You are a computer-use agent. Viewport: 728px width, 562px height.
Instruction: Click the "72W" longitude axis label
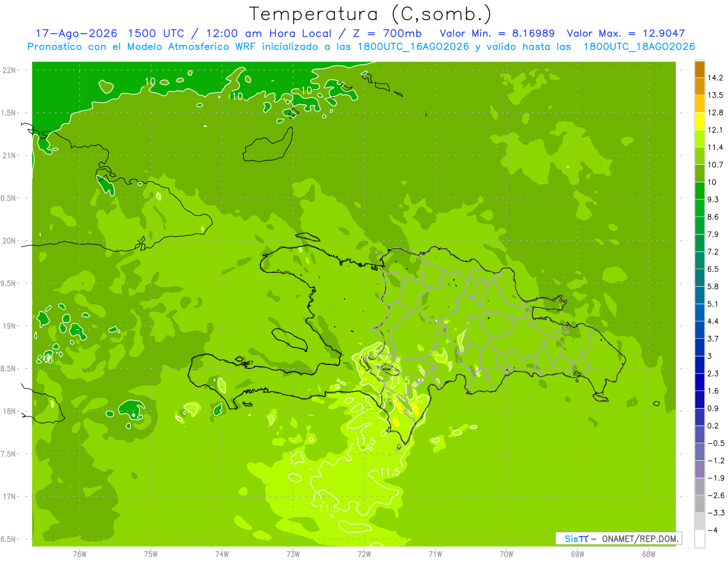(x=364, y=554)
